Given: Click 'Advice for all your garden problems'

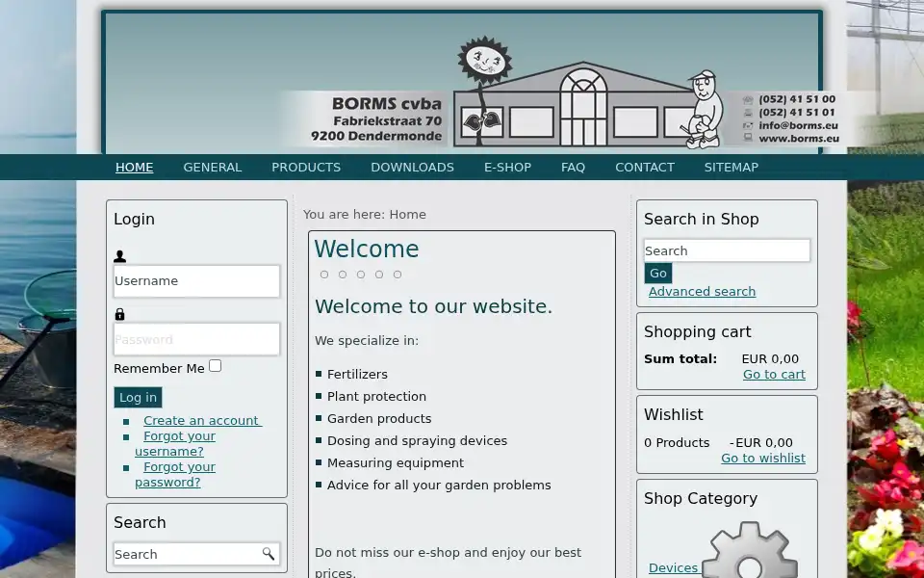Looking at the screenshot, I should (439, 485).
